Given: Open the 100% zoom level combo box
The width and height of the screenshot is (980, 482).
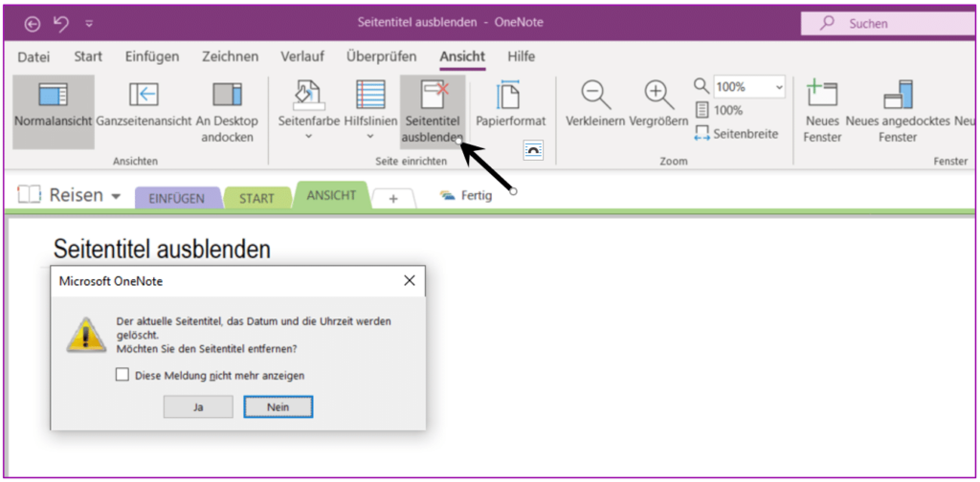Looking at the screenshot, I should (x=748, y=87).
